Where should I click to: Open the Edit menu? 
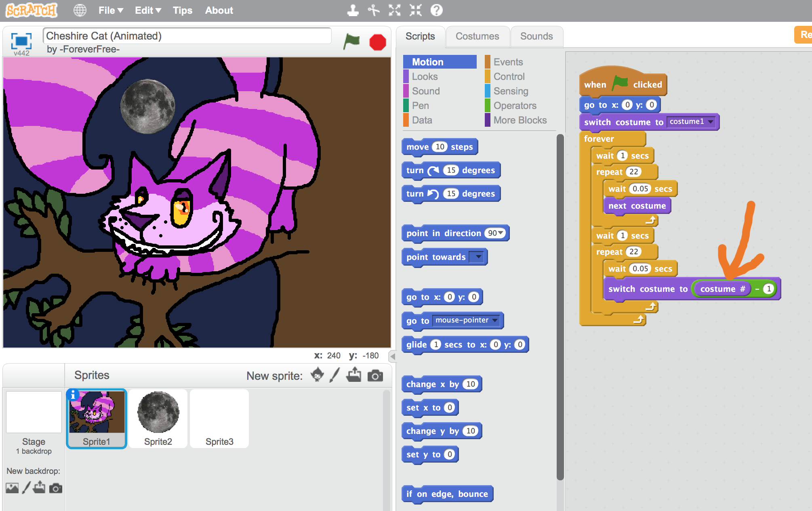(148, 10)
